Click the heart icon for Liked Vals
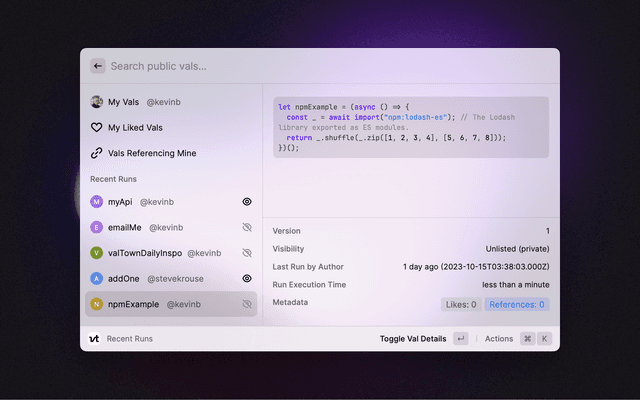640x400 pixels. pos(97,128)
